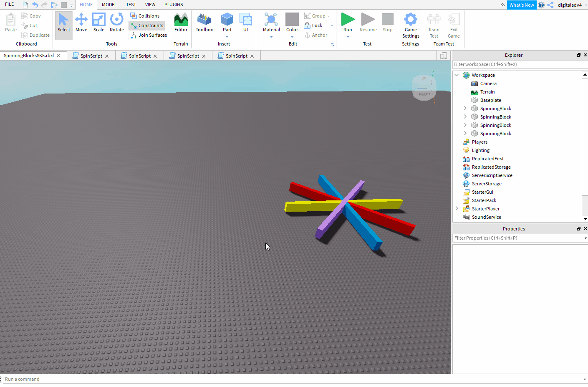Open the Filter Properties dropdown arrow
Viewport: 588px width, 387px height.
tap(585, 238)
